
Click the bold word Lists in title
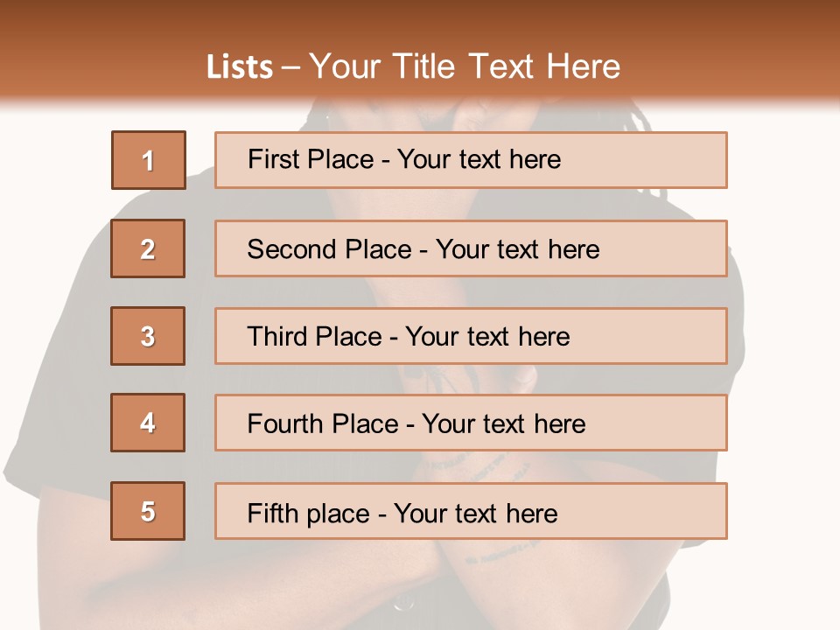pos(240,66)
